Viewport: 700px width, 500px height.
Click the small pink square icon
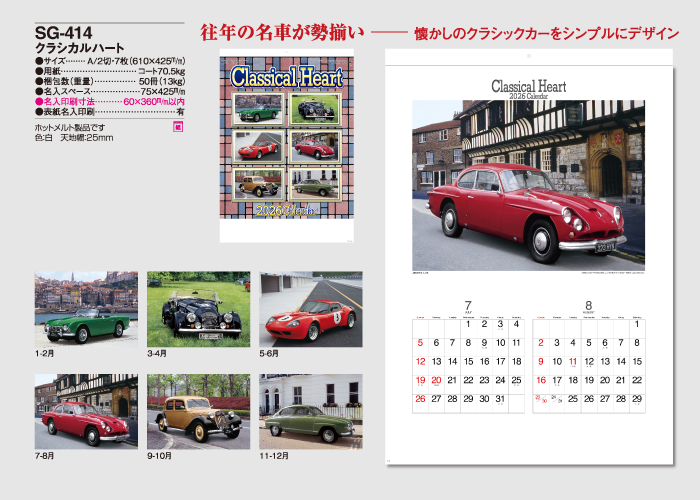point(178,128)
